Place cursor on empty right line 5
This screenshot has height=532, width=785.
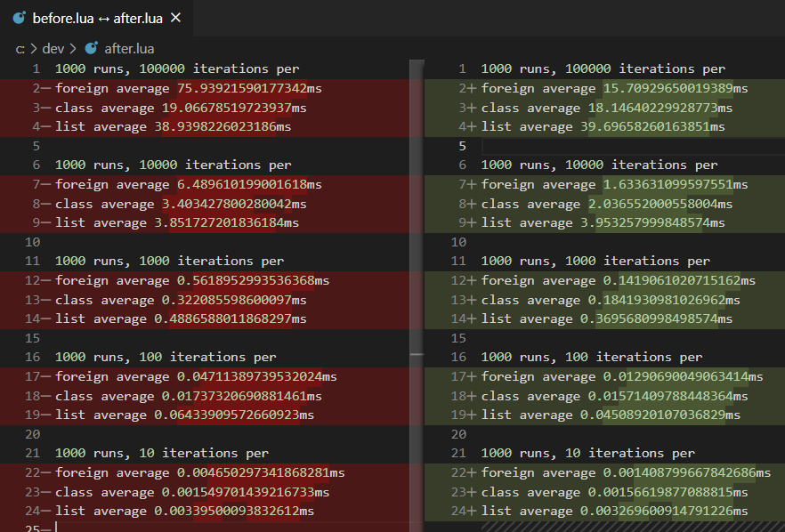click(x=633, y=146)
